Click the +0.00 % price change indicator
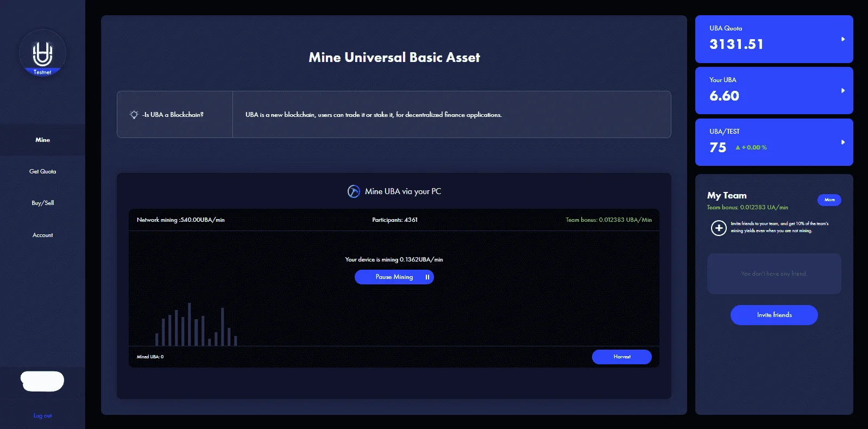 [751, 147]
